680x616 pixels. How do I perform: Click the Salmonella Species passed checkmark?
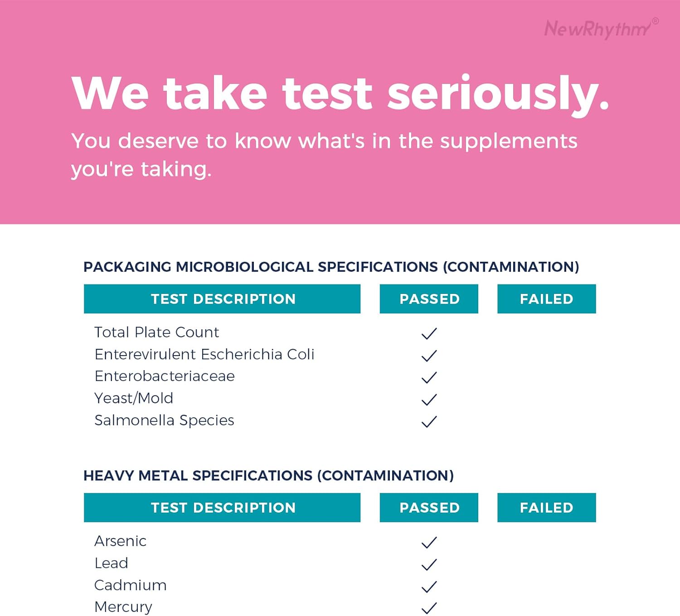click(x=429, y=421)
